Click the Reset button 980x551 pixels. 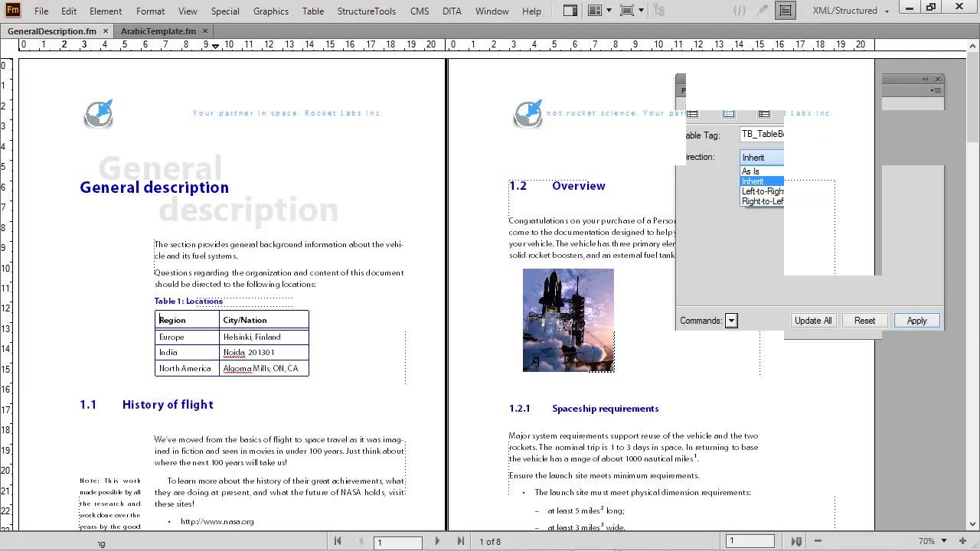tap(864, 321)
